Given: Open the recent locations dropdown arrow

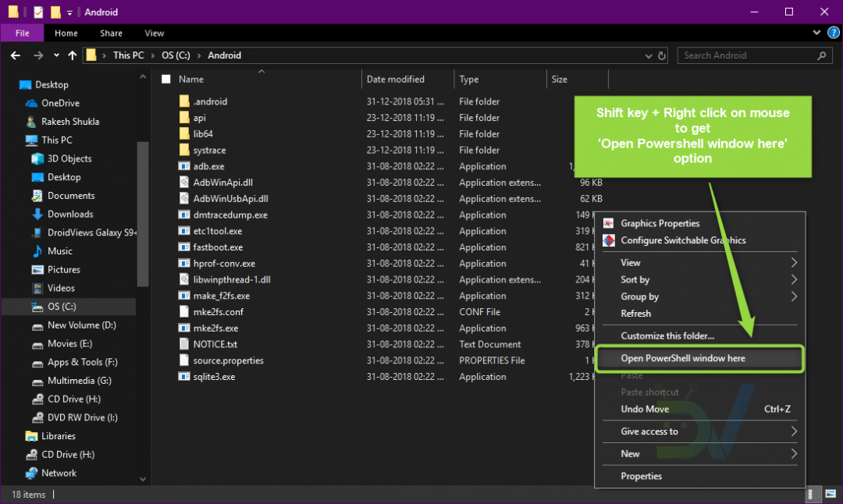Looking at the screenshot, I should pos(56,55).
